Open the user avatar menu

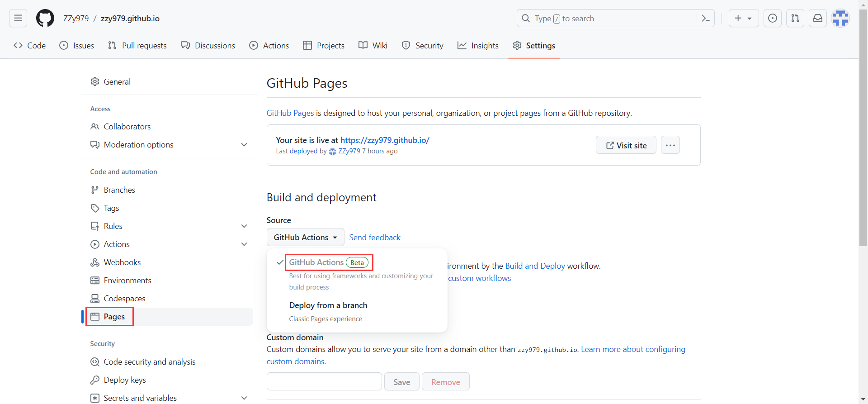[x=840, y=18]
